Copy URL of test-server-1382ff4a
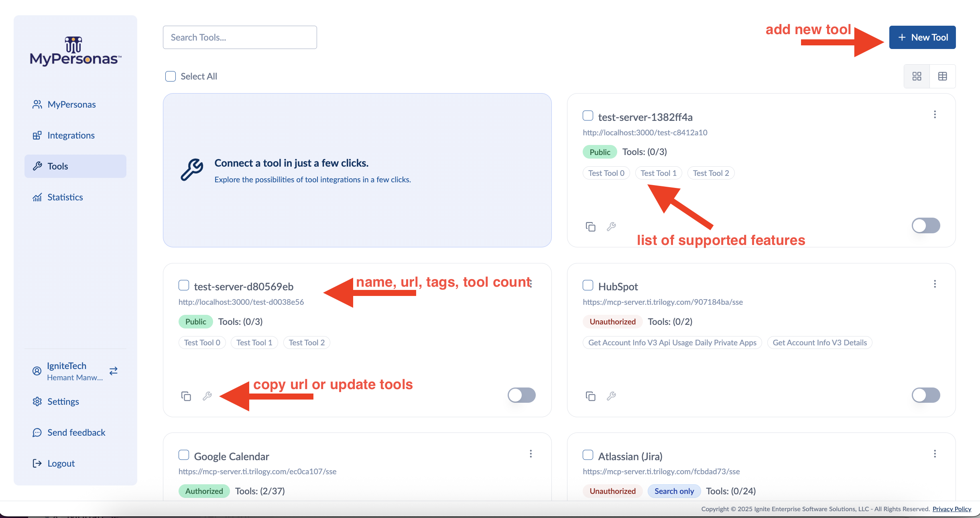980x518 pixels. tap(590, 226)
